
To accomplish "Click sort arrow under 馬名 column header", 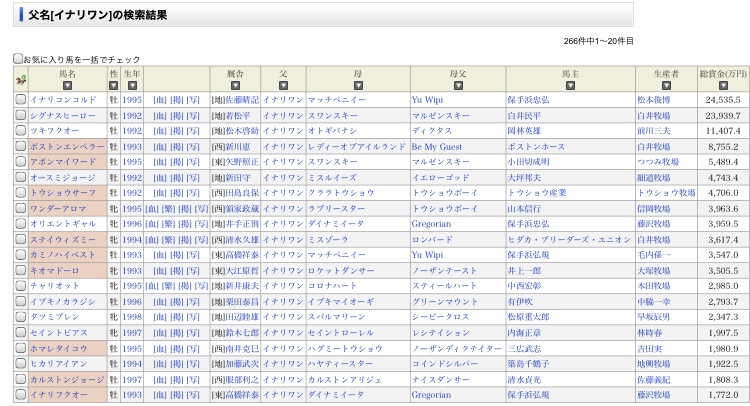I will point(67,85).
